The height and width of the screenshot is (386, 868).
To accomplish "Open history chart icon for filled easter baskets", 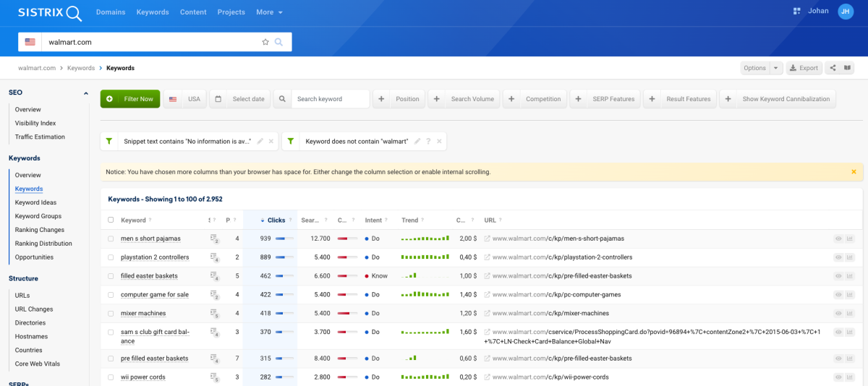I will [x=850, y=276].
